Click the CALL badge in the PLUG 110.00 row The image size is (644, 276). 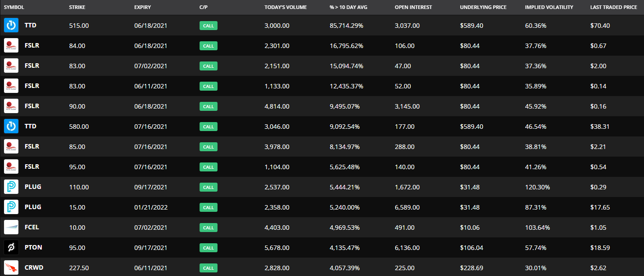pos(209,187)
